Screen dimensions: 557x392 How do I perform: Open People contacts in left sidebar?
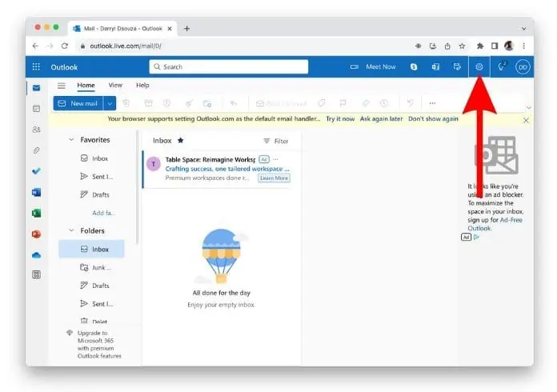click(36, 129)
